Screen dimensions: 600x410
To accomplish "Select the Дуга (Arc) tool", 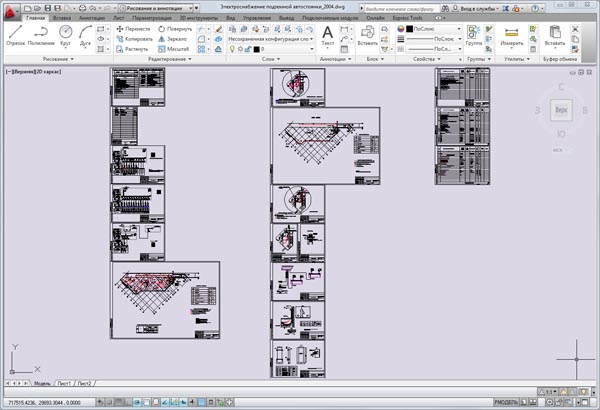I will [86, 35].
